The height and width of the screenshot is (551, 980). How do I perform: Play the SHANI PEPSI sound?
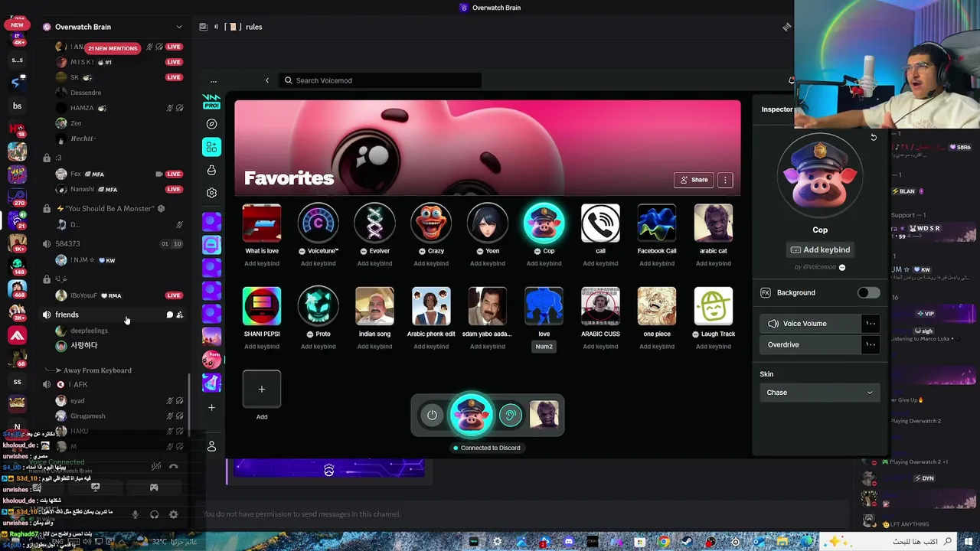pyautogui.click(x=262, y=306)
